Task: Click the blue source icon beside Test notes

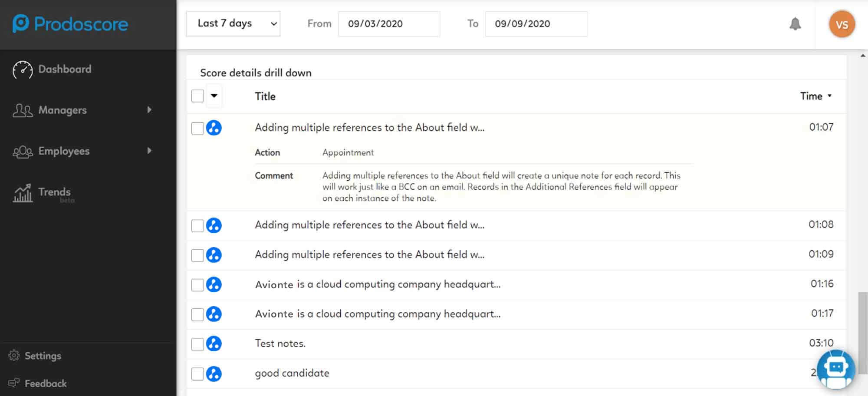Action: tap(214, 343)
